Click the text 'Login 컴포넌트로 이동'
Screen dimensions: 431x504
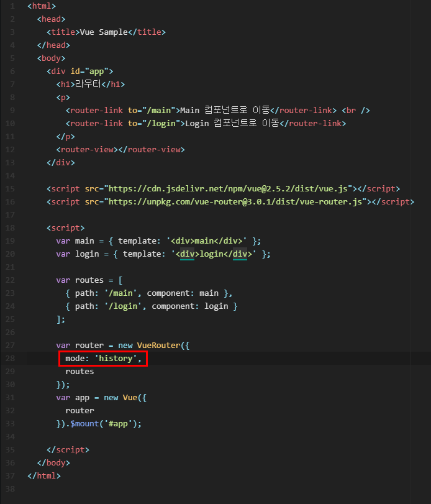pyautogui.click(x=232, y=124)
